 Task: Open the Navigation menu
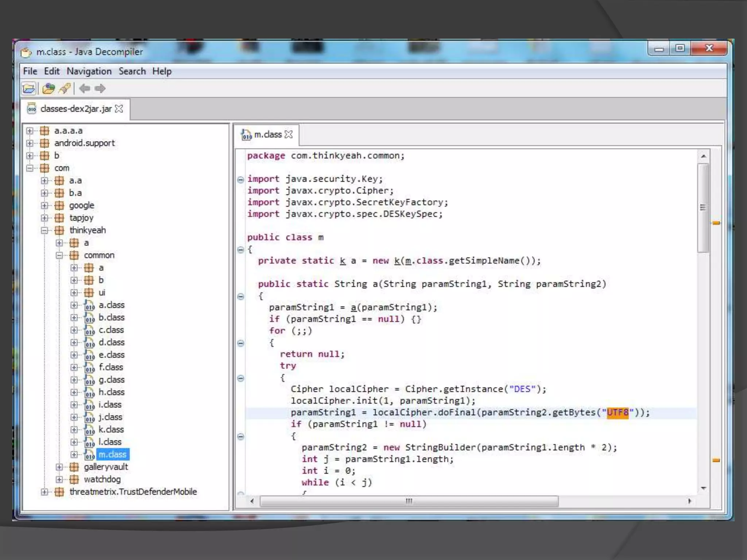coord(89,71)
